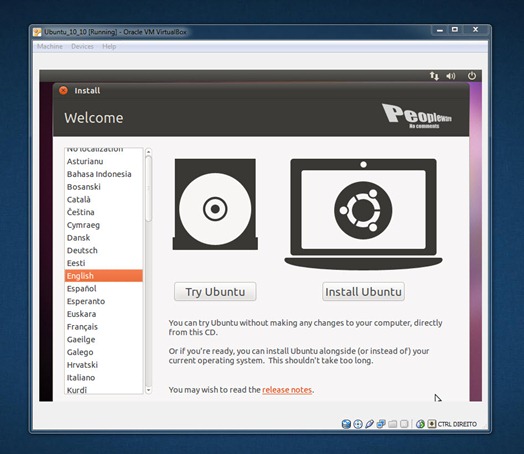This screenshot has width=524, height=454.
Task: Click the VirtualBox title bar app icon
Action: [x=37, y=32]
